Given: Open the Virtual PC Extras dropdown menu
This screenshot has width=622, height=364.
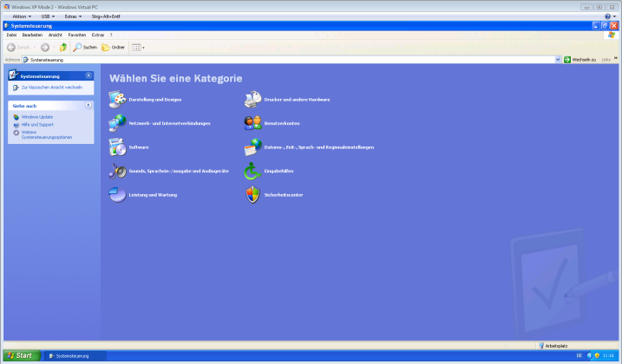Looking at the screenshot, I should 73,16.
